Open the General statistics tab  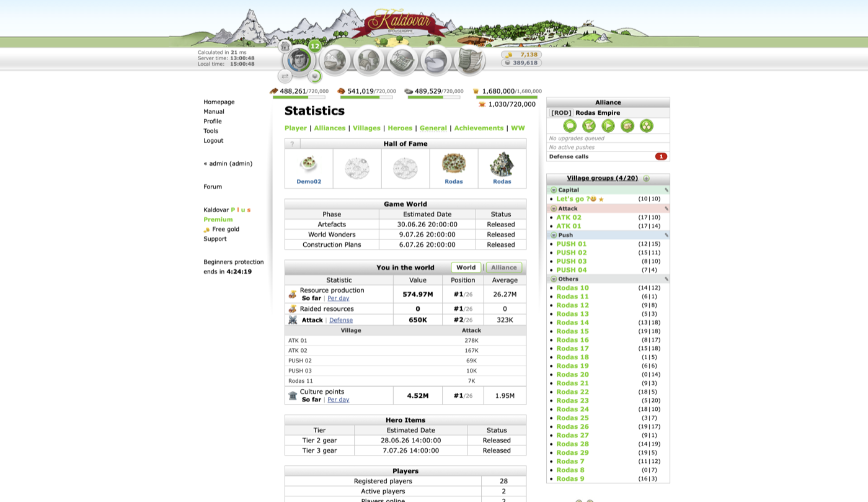coord(433,128)
